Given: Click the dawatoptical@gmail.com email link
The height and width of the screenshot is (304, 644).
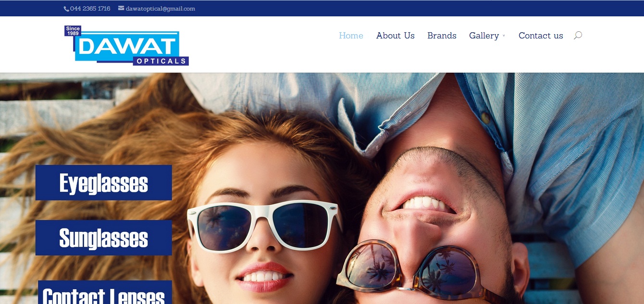Looking at the screenshot, I should (x=160, y=9).
